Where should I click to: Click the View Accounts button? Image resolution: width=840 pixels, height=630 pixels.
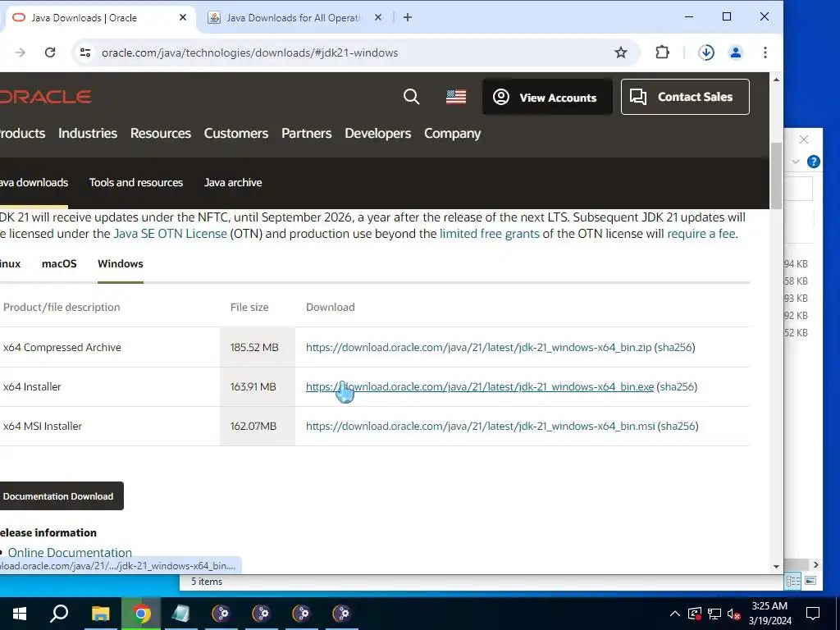click(547, 97)
